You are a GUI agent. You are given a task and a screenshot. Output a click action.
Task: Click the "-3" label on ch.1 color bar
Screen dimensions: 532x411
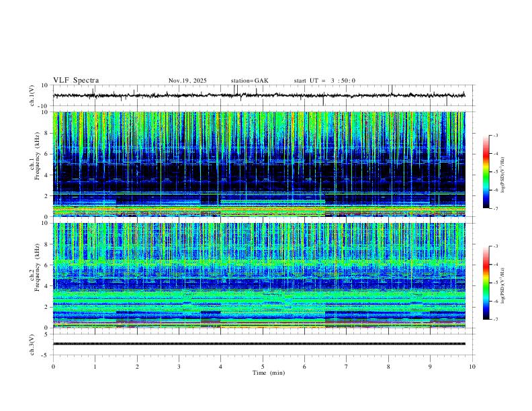(495, 135)
